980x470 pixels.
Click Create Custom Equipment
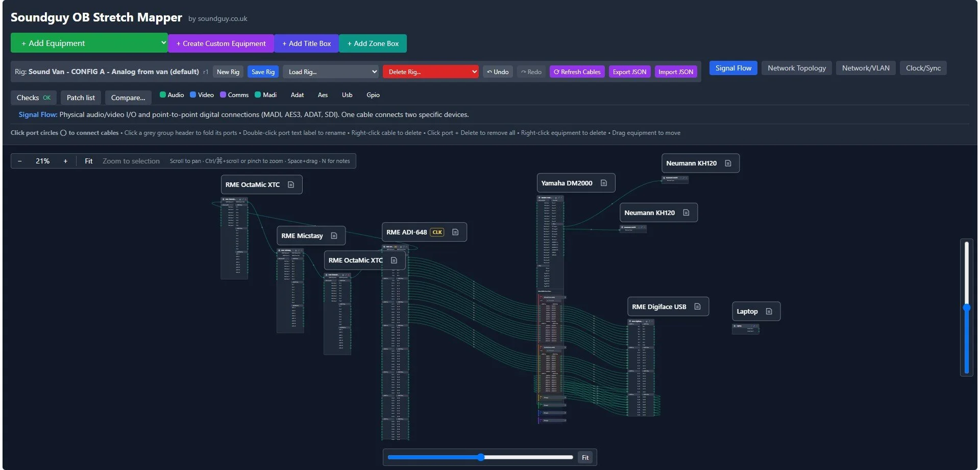tap(221, 43)
